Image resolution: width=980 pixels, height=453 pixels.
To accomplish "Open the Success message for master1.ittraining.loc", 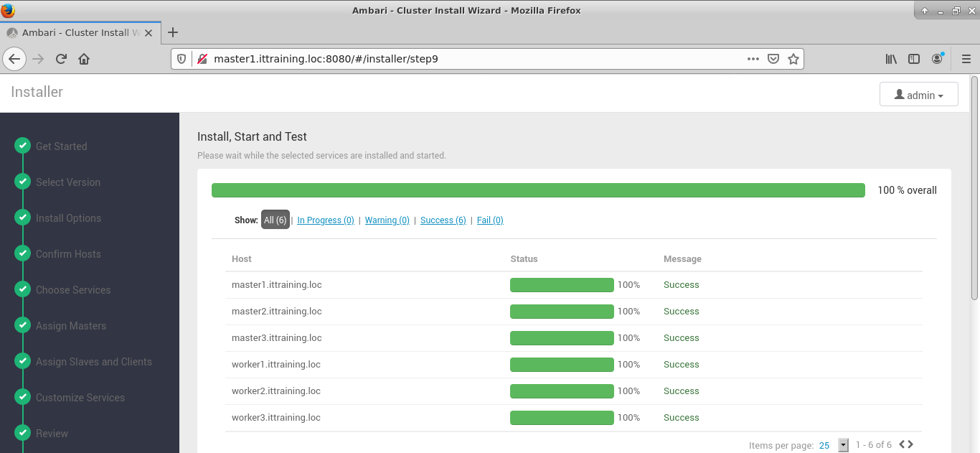I will point(681,285).
